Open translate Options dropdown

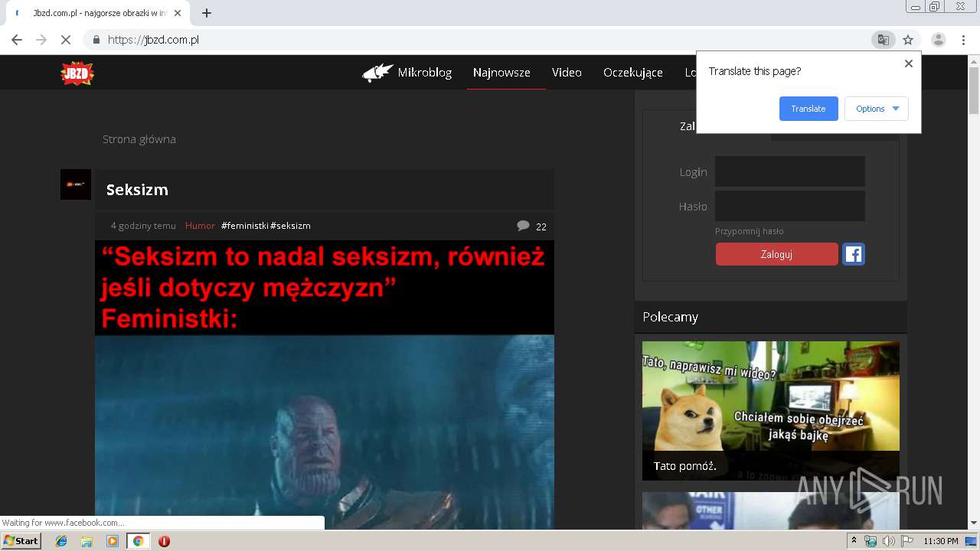877,109
